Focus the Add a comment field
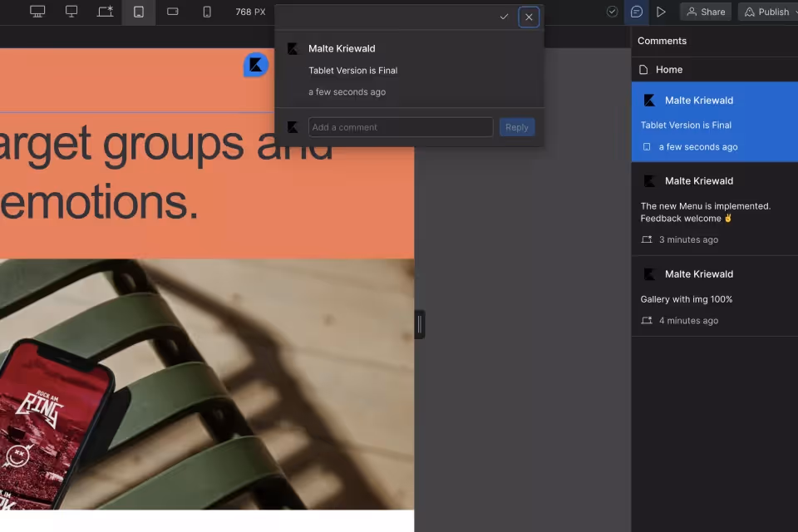Image resolution: width=798 pixels, height=532 pixels. pyautogui.click(x=401, y=127)
